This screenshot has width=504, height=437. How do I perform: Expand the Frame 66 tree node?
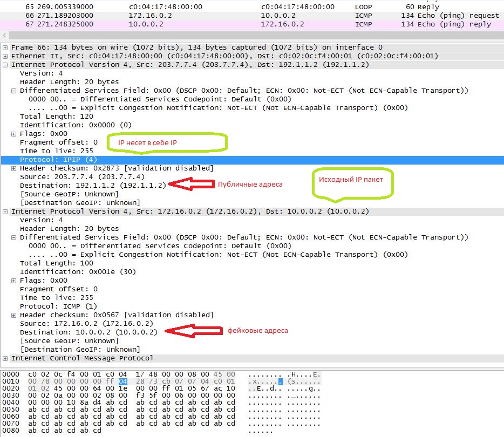pos(5,47)
